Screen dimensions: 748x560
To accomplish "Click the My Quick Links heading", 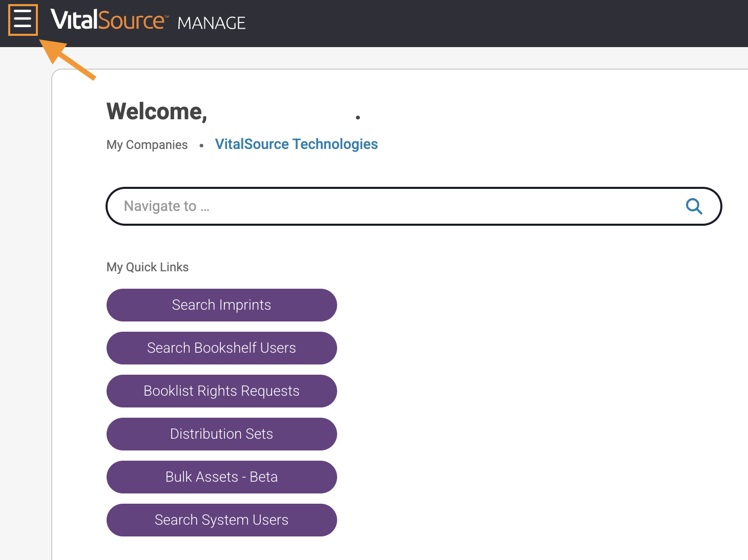I will (148, 267).
